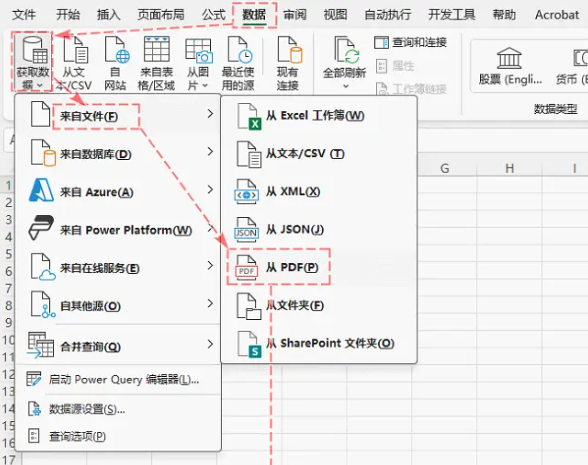Click the data source settings gear-file icon
This screenshot has height=465, width=588.
click(34, 409)
